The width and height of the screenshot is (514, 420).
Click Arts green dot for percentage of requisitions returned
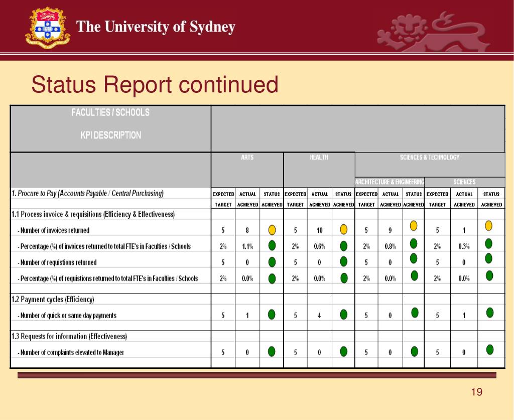[x=272, y=278]
